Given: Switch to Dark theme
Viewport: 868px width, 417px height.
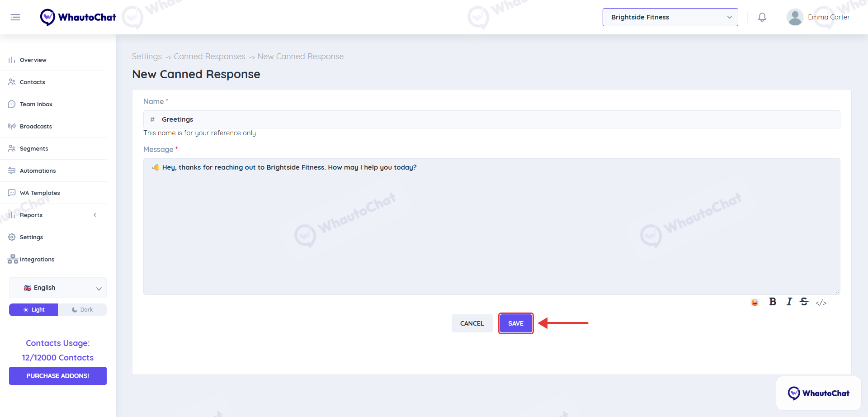Looking at the screenshot, I should click(x=82, y=310).
